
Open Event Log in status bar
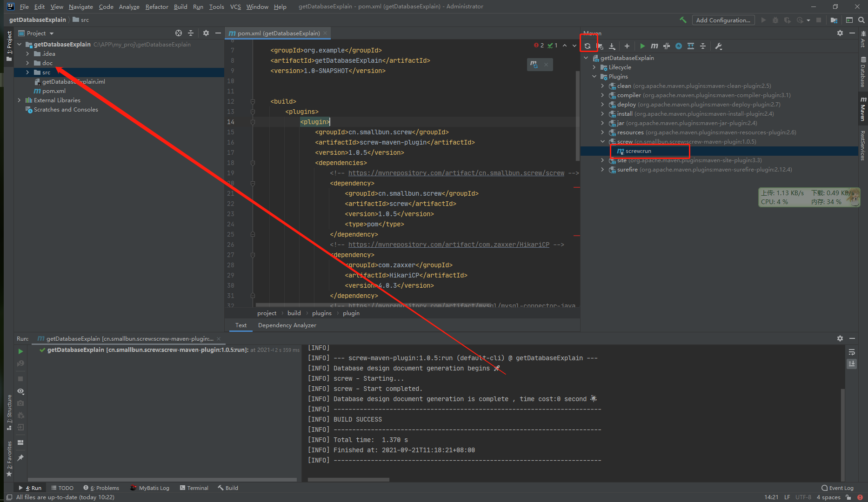(x=838, y=488)
